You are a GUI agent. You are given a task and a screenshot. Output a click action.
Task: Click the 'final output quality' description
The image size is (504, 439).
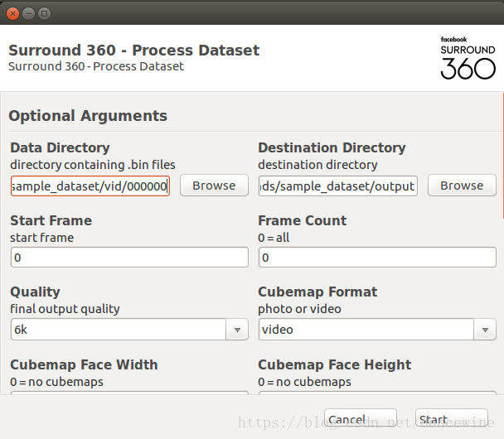pos(65,309)
